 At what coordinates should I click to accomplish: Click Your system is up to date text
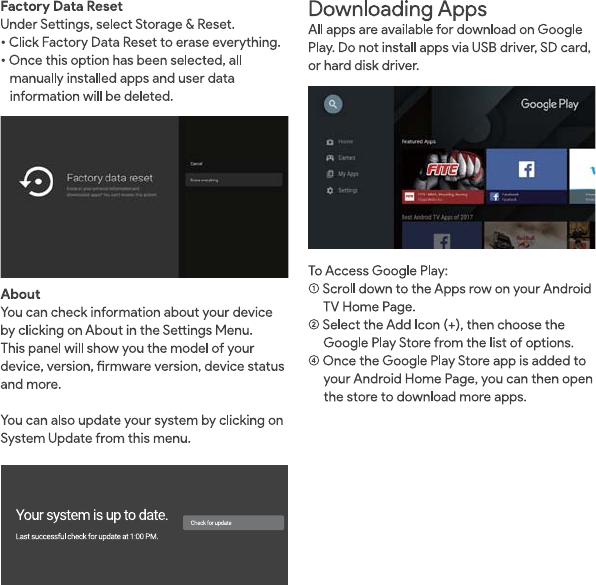tap(92, 515)
